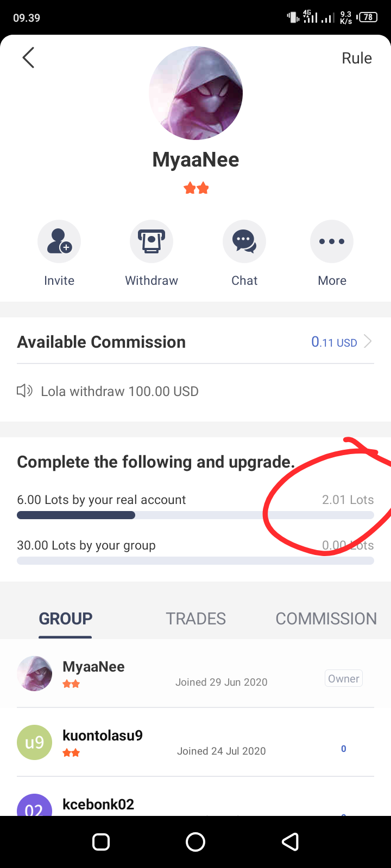The height and width of the screenshot is (868, 391).
Task: Tap the More three-dots icon
Action: [332, 241]
